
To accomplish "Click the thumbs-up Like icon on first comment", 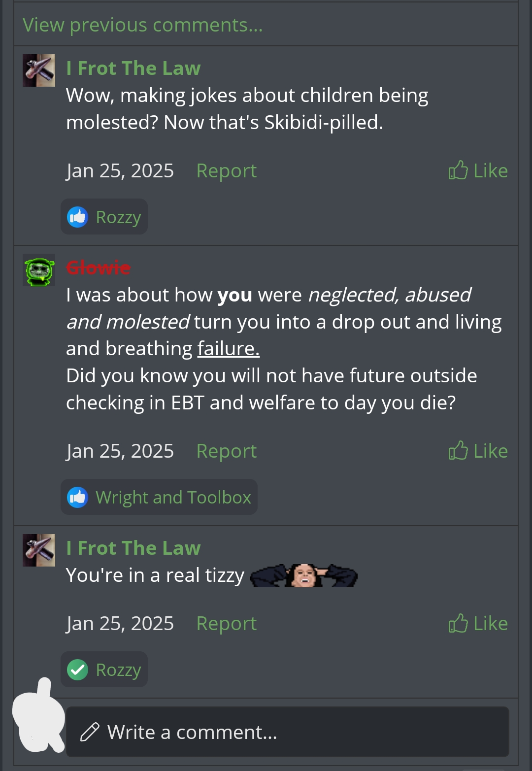I will tap(459, 170).
